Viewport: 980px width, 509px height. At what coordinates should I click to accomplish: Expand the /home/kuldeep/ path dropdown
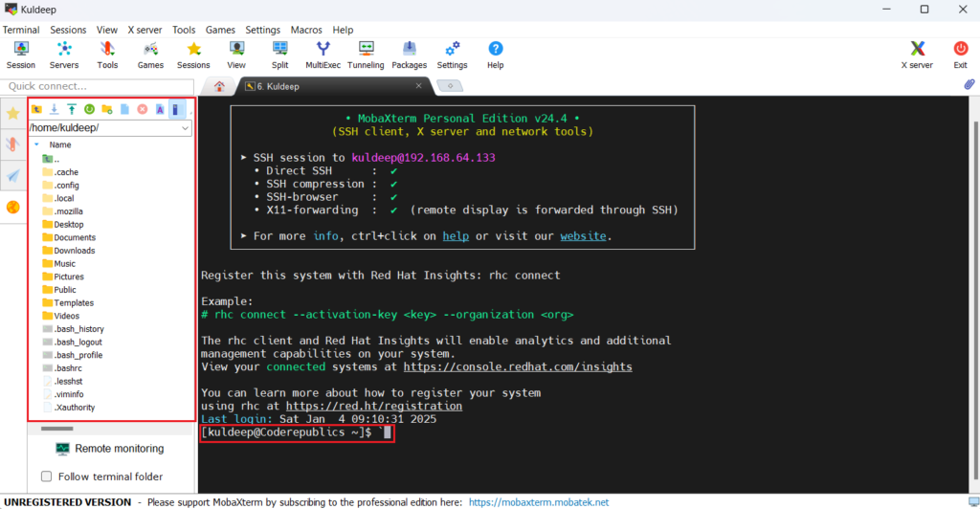point(186,127)
